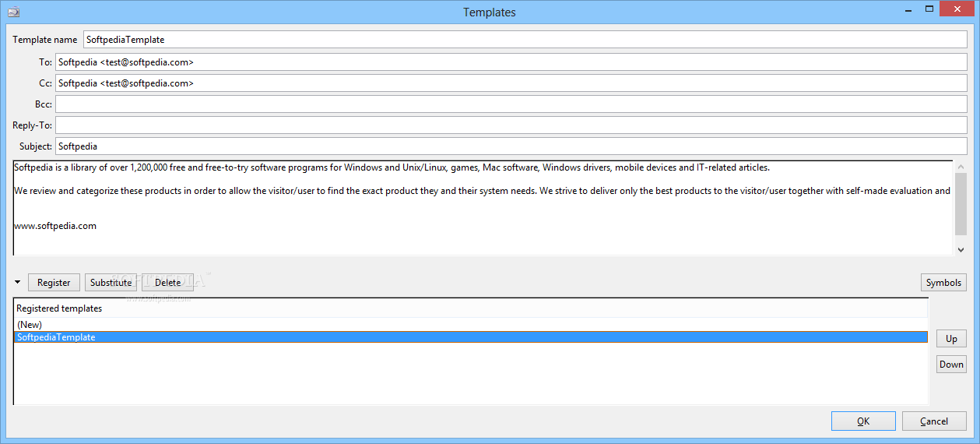Confirm with the OK button

point(863,421)
